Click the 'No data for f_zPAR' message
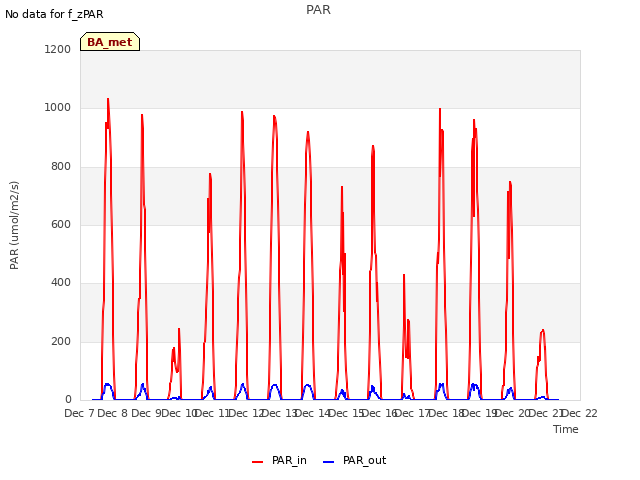The height and width of the screenshot is (480, 640). (54, 14)
